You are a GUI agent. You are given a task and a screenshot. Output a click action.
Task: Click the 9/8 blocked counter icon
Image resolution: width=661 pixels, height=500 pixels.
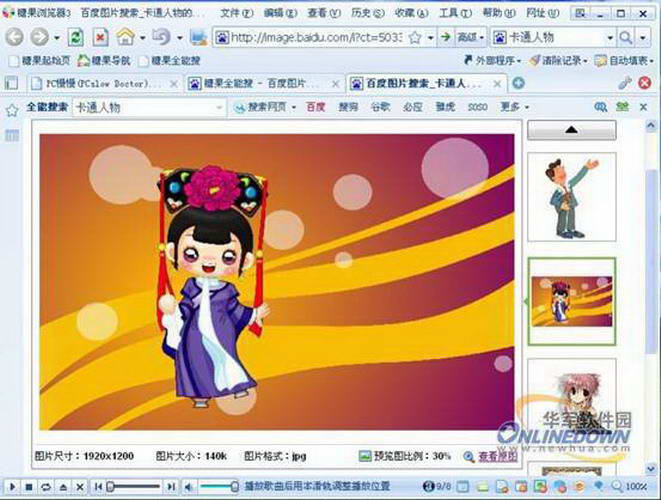point(436,487)
